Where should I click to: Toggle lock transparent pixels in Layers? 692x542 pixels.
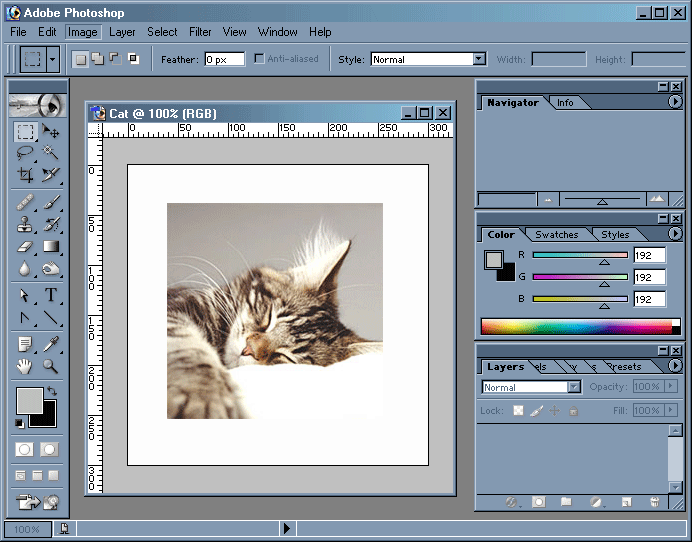518,411
